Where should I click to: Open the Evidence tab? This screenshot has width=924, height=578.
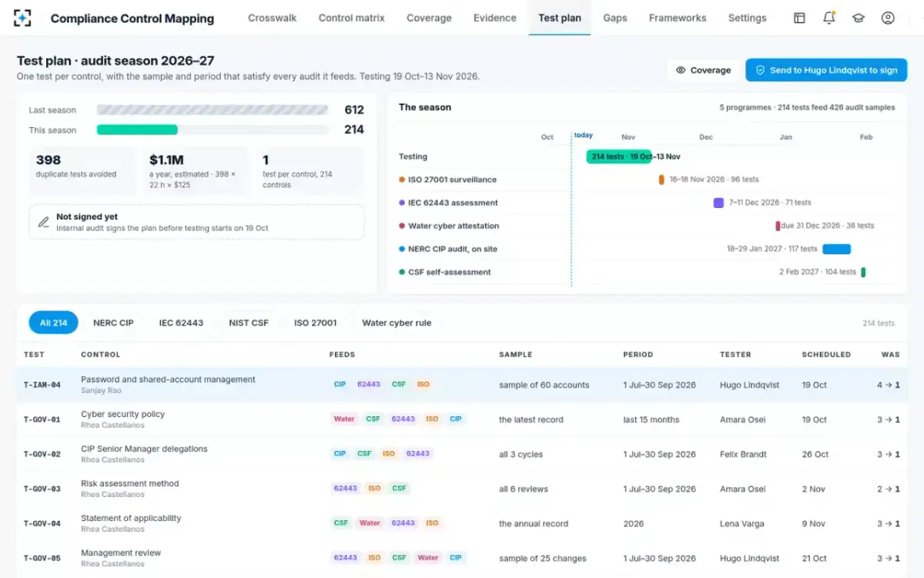point(494,18)
